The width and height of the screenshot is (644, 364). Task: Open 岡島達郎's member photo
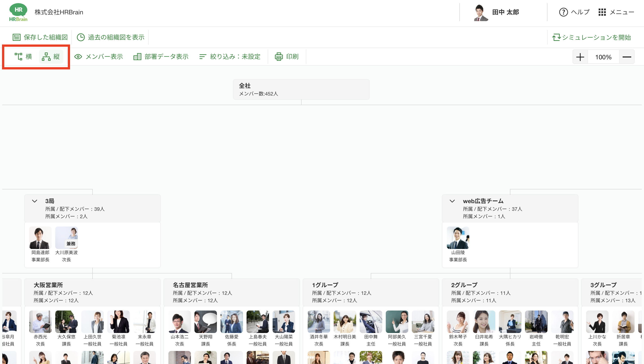click(x=40, y=238)
